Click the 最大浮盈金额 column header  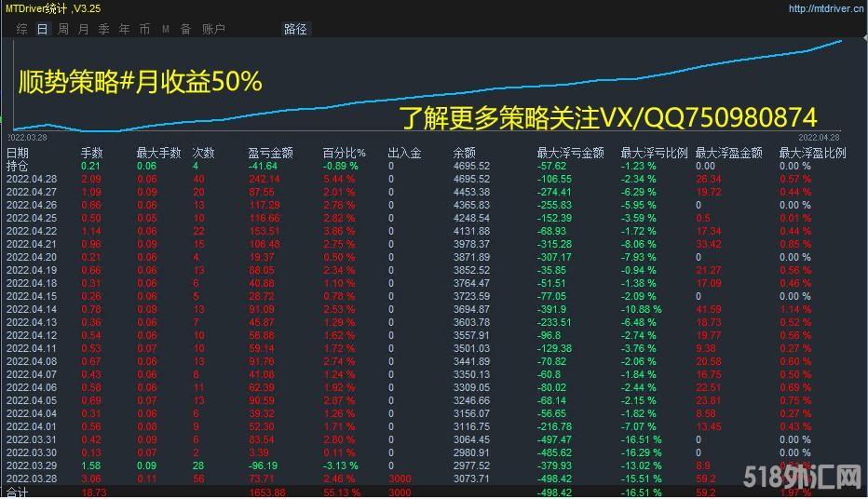[728, 154]
